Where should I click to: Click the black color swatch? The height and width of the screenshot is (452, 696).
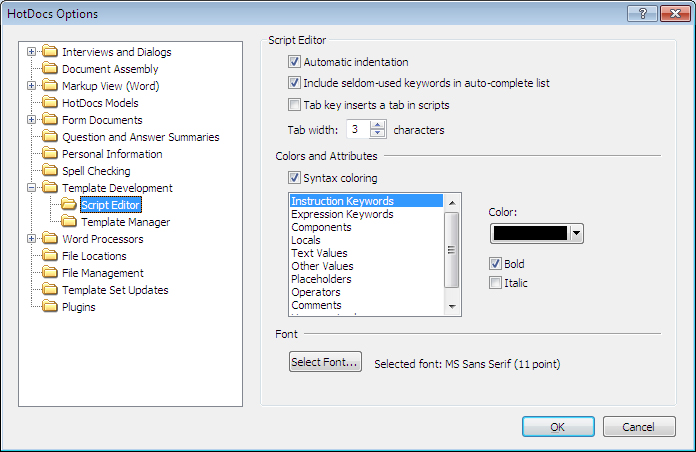(530, 233)
